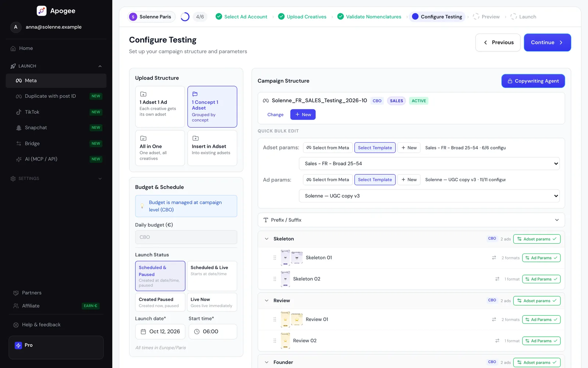The width and height of the screenshot is (588, 368).
Task: Click the Apogee logo icon
Action: pyautogui.click(x=42, y=11)
